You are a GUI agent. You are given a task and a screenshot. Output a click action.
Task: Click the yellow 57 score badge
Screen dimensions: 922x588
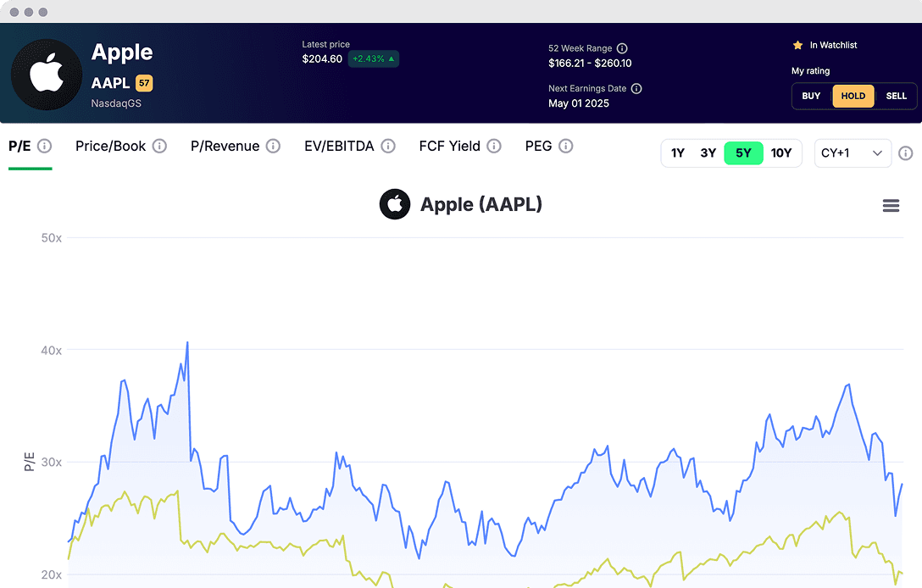tap(144, 83)
